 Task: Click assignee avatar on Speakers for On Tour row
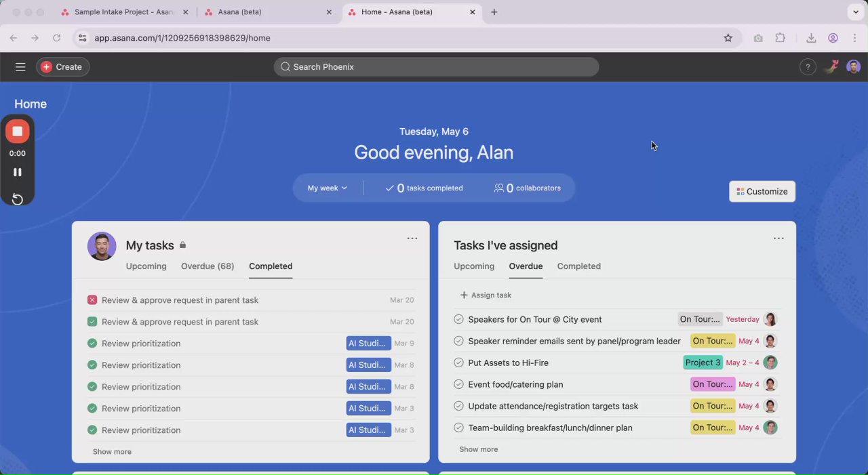pos(770,319)
